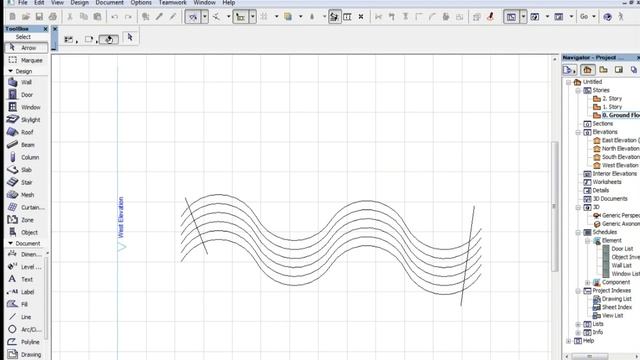
Task: Switch Navigator to View Map
Action: tap(603, 70)
